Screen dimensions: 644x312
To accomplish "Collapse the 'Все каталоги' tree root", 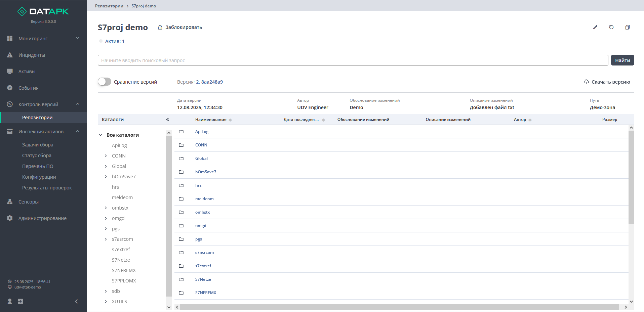I will (100, 135).
